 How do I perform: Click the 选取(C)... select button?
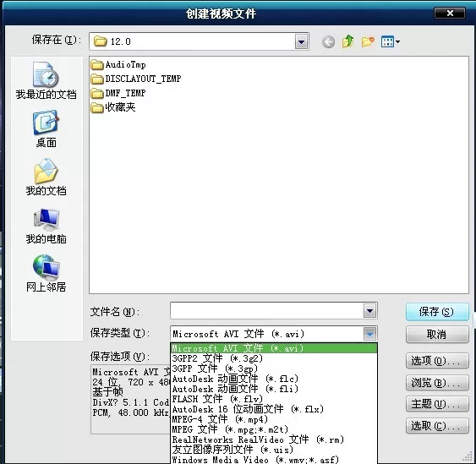(437, 426)
